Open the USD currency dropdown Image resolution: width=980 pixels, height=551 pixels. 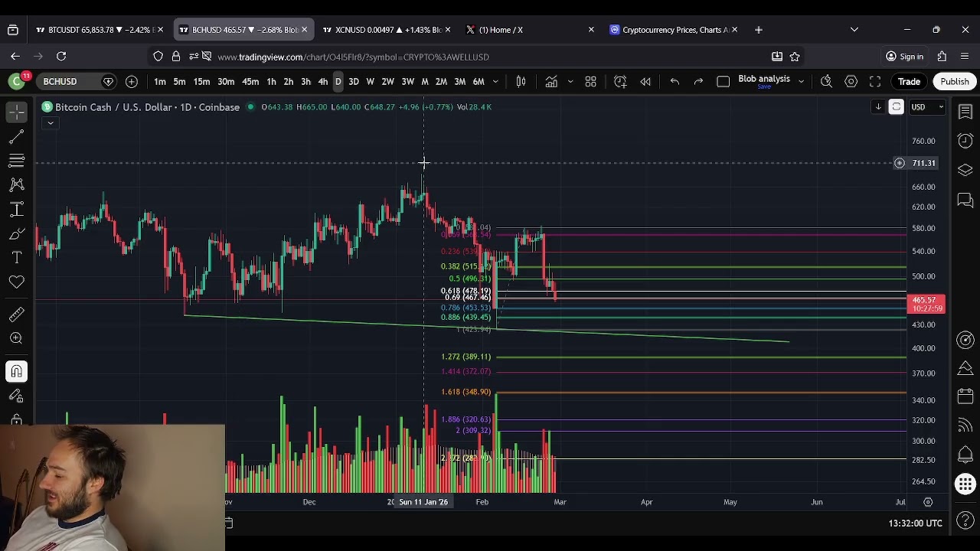[926, 107]
